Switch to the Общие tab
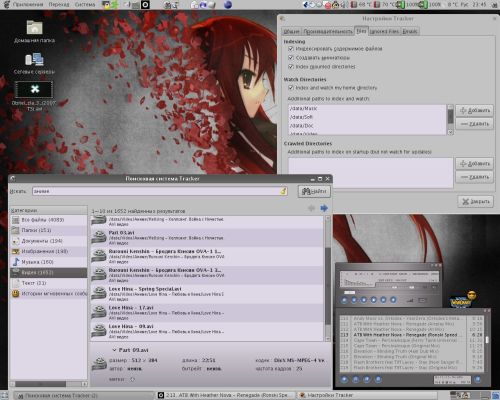The height and width of the screenshot is (400, 500). (291, 31)
